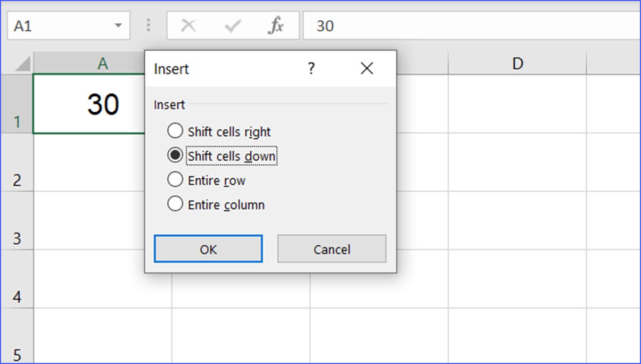This screenshot has height=364, width=641.
Task: Expand the Name Box dropdown arrow
Action: [x=118, y=26]
